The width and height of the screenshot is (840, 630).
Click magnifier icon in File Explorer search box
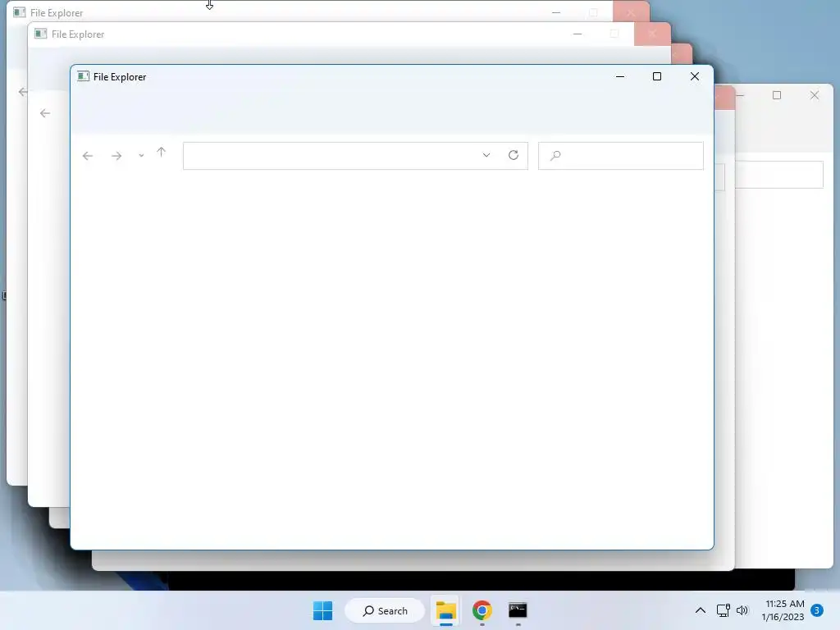tap(555, 155)
